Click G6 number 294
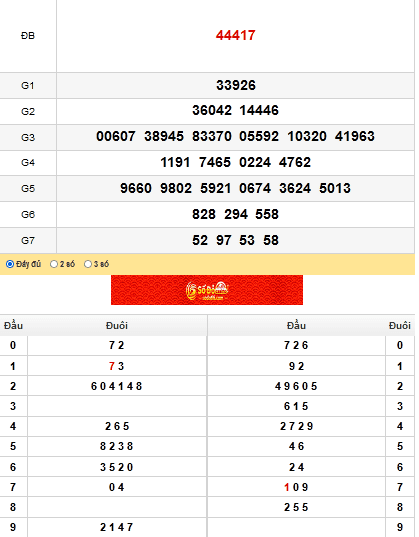This screenshot has height=537, width=419. [x=236, y=214]
